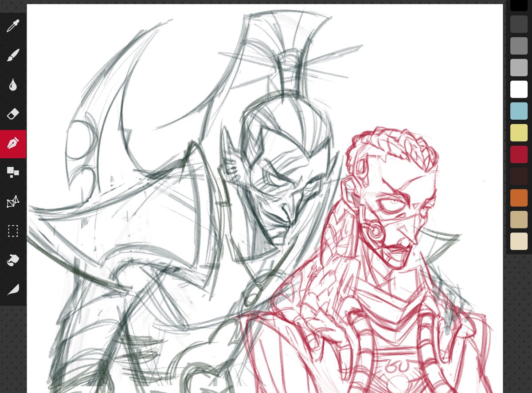Pick the medium gray color swatch

(519, 46)
